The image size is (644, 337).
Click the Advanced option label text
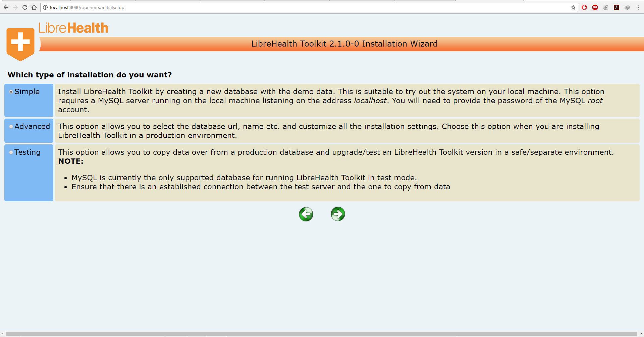32,126
